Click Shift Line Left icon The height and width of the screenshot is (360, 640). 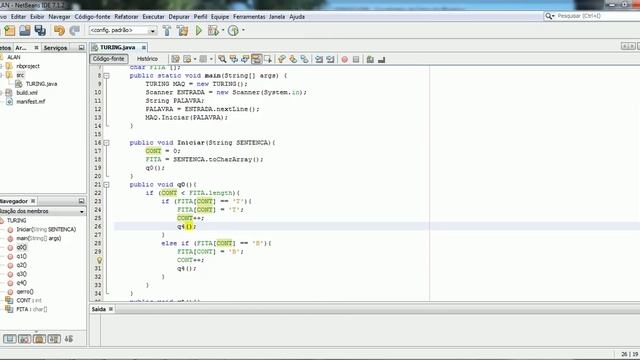(319, 59)
